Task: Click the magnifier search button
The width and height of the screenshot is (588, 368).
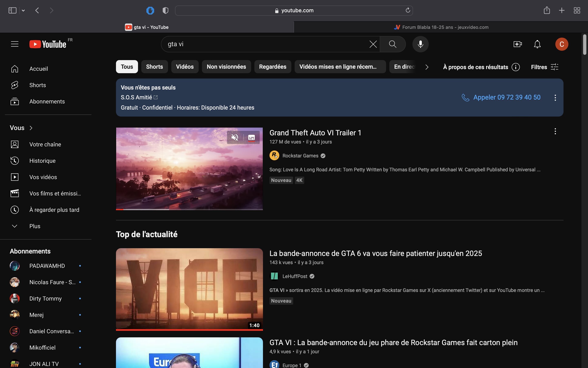Action: pos(393,44)
